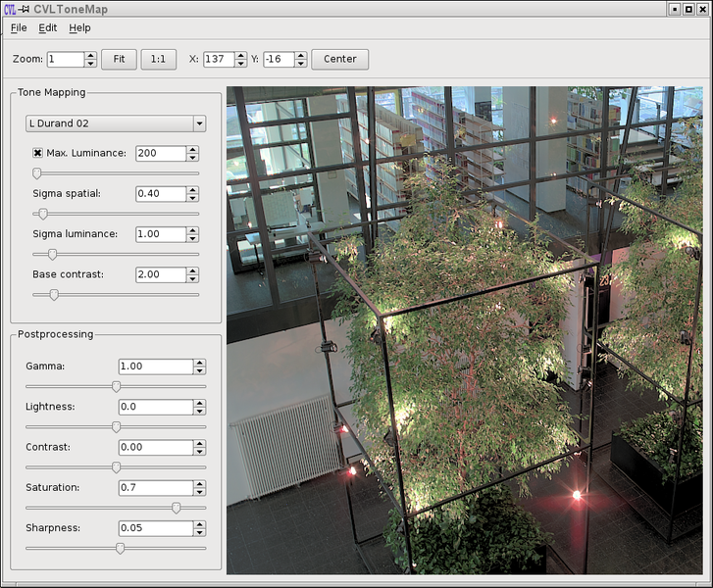Click the tone-mapped image preview
This screenshot has height=588, width=713.
tap(465, 330)
